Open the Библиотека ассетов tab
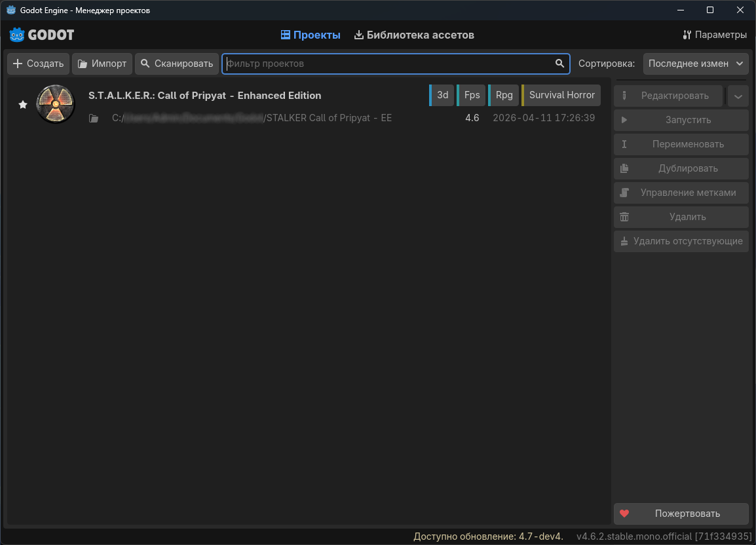Screen dimensions: 756x545 pyautogui.click(x=414, y=35)
